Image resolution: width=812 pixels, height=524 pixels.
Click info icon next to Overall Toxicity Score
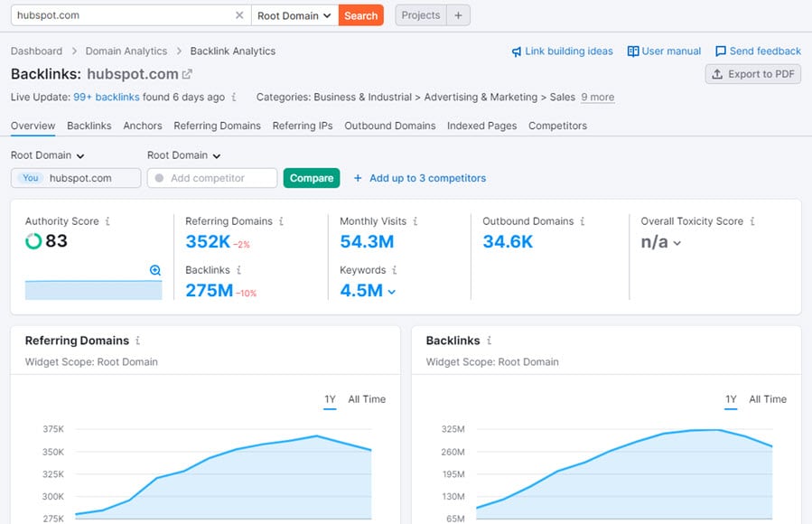tap(752, 221)
